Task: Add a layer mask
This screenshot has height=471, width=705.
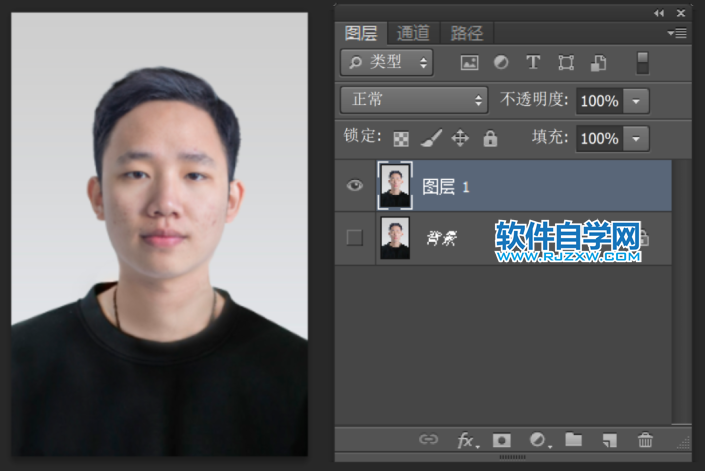Action: pyautogui.click(x=502, y=440)
